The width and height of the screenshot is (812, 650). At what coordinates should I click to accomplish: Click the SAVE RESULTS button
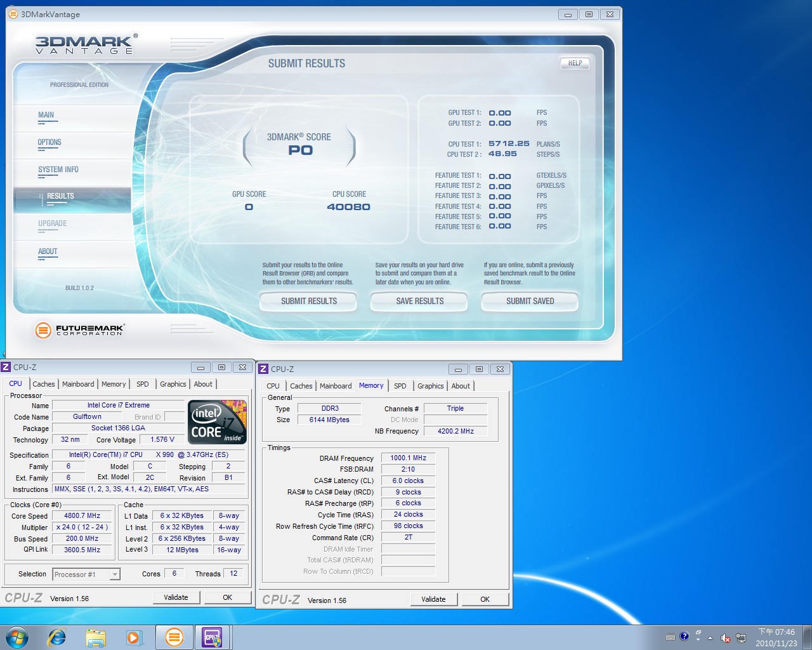(419, 301)
